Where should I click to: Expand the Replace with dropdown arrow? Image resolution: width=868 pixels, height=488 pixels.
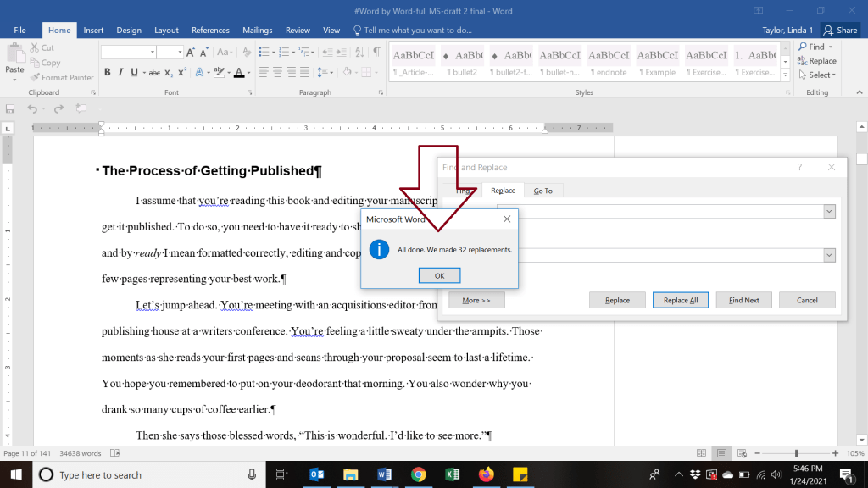click(829, 255)
